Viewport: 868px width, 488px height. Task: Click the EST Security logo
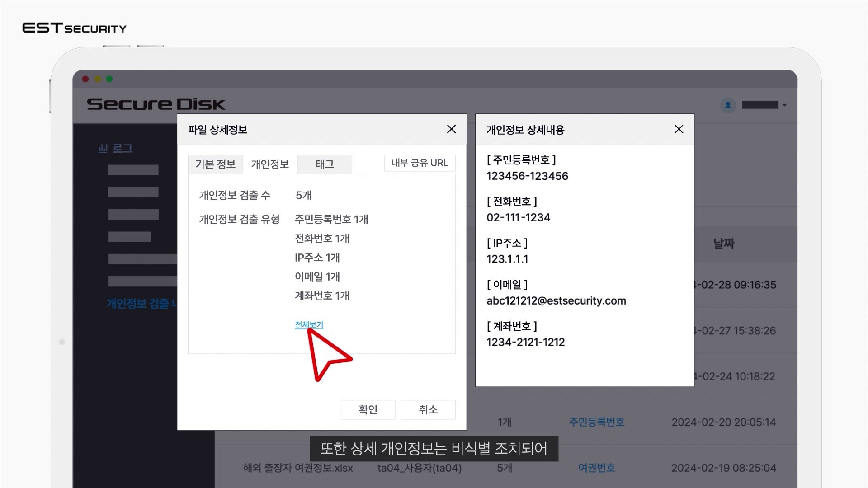click(x=75, y=28)
